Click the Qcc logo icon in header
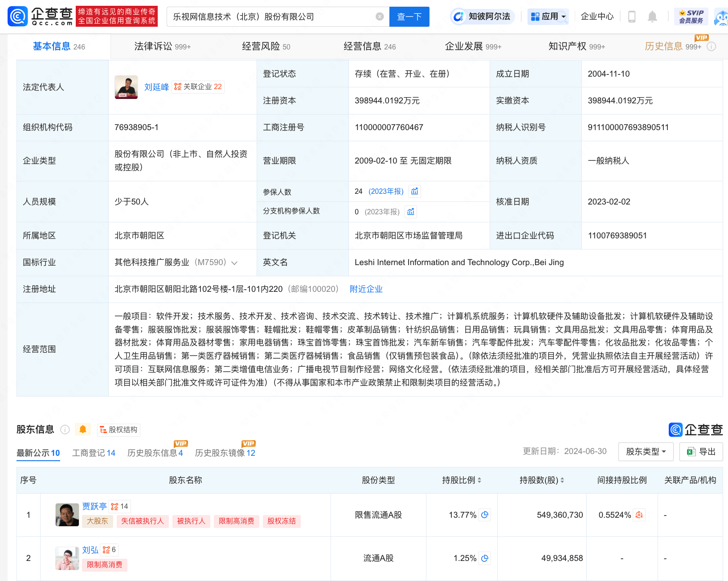 pos(18,16)
